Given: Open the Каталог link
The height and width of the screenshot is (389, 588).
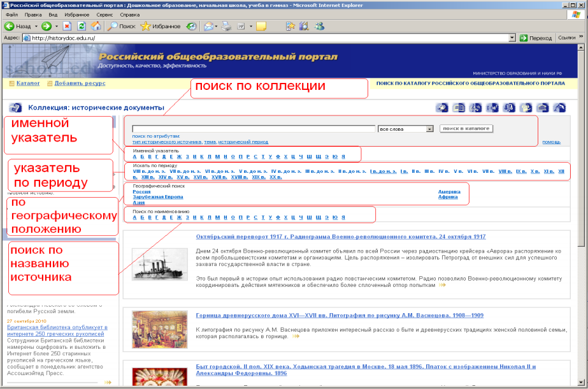Looking at the screenshot, I should tap(28, 84).
